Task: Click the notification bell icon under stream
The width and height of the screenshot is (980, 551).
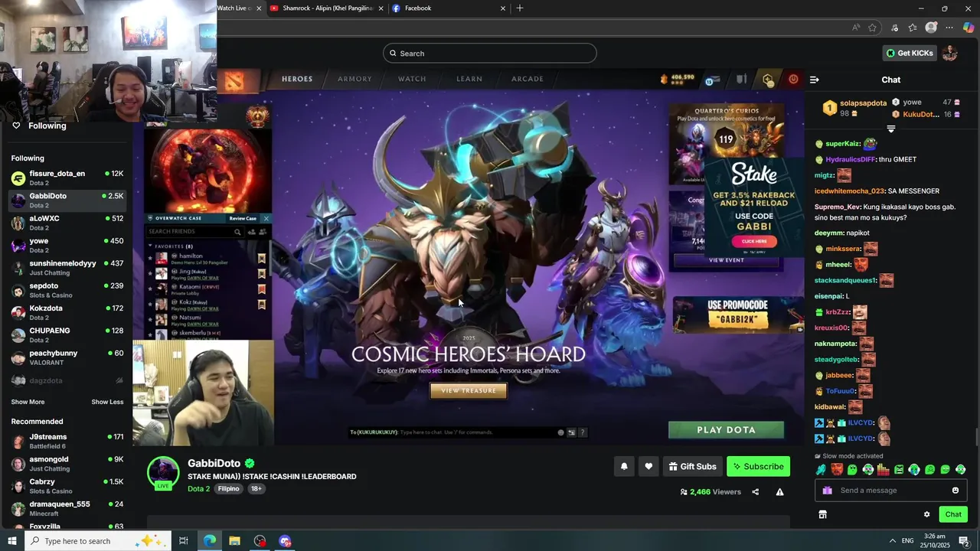Action: pos(624,466)
